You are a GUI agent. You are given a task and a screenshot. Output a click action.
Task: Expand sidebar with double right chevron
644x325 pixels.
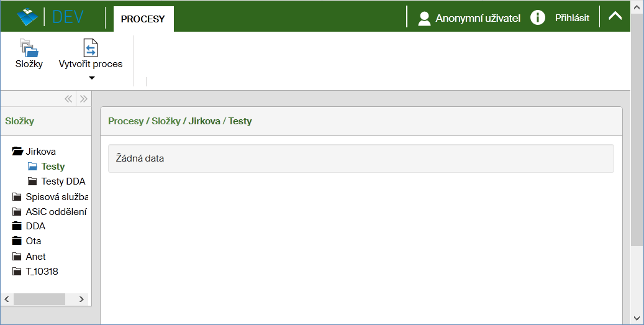coord(84,99)
